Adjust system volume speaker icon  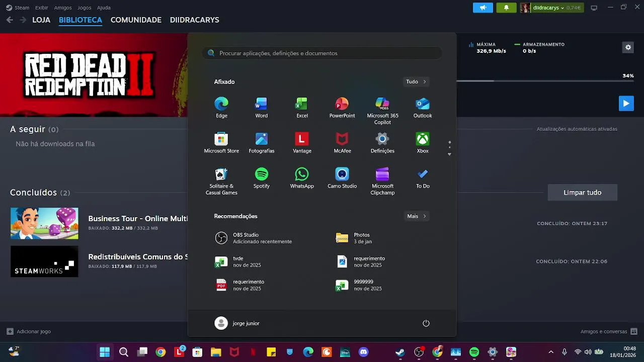click(x=588, y=352)
